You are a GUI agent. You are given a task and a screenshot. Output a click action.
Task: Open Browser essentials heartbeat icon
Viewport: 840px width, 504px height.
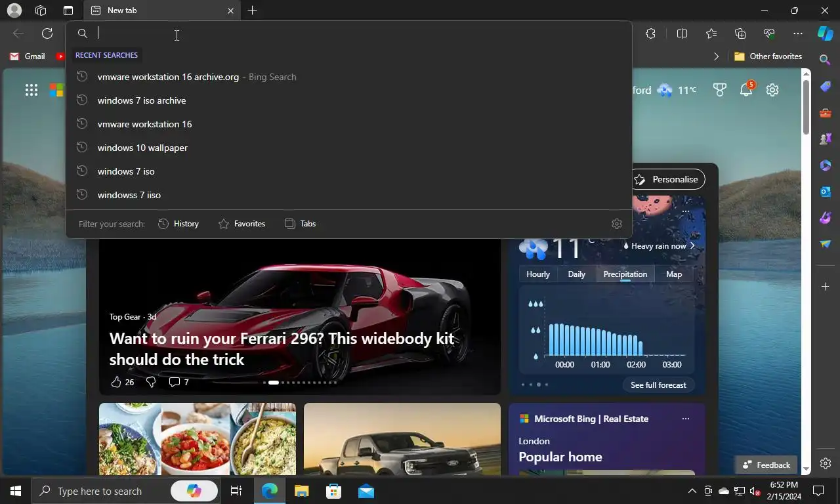pyautogui.click(x=769, y=33)
